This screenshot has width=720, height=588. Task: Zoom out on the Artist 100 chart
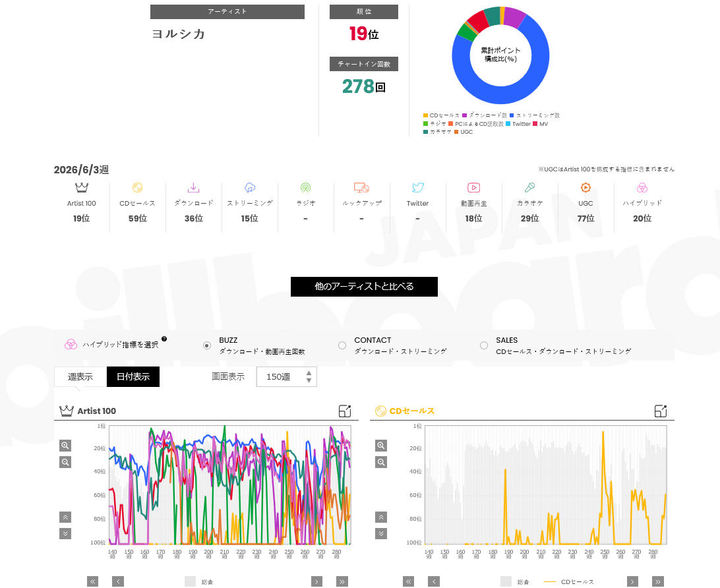[x=65, y=462]
